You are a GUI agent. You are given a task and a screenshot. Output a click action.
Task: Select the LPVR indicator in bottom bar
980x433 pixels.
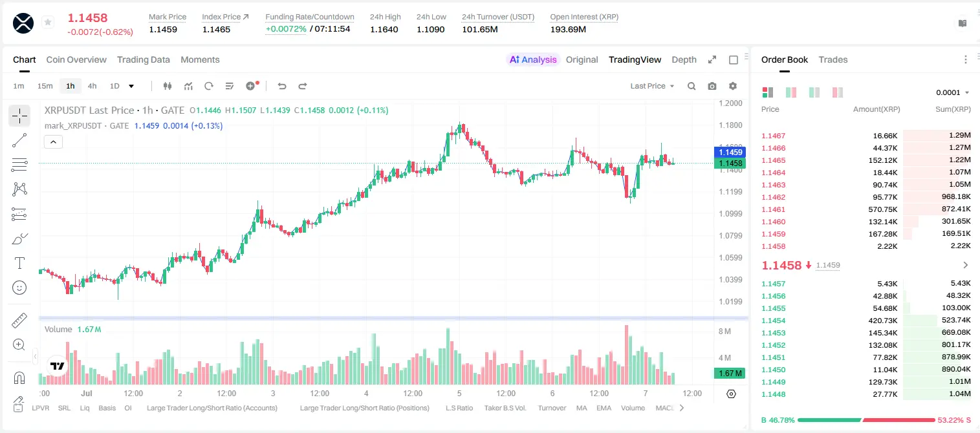tap(41, 408)
